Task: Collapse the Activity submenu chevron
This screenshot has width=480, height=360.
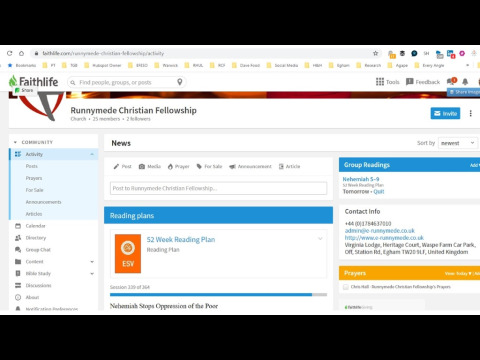Action: (x=92, y=154)
